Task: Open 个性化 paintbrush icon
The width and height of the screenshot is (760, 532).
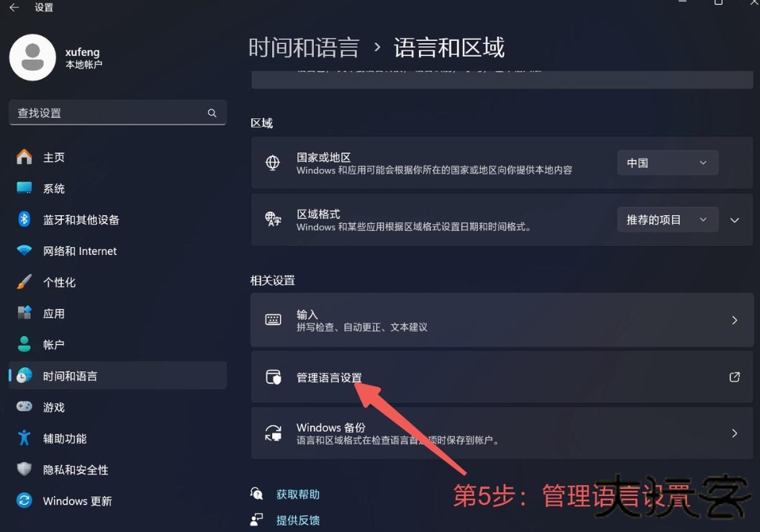Action: pyautogui.click(x=24, y=281)
